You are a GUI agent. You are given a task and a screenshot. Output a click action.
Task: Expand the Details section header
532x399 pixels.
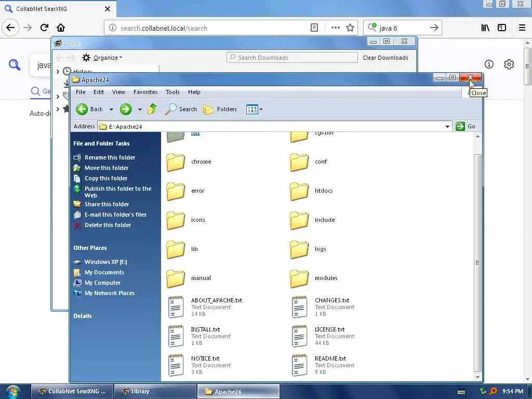coord(83,316)
